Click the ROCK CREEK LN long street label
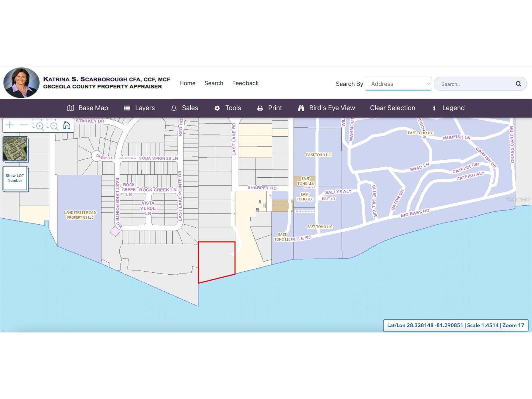The height and width of the screenshot is (399, 532). 158,190
